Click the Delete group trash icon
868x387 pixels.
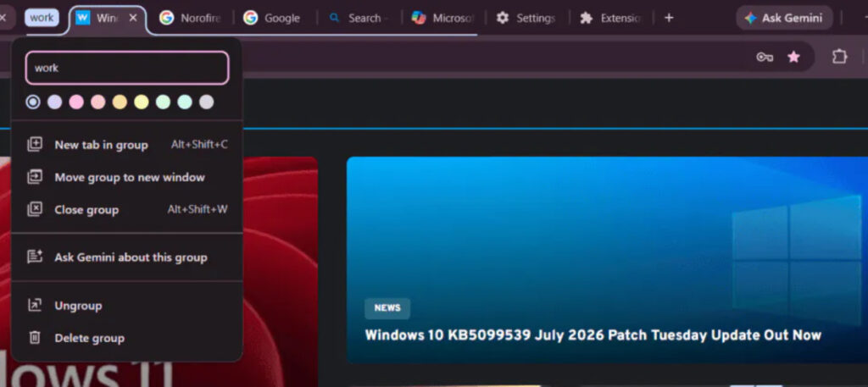35,337
